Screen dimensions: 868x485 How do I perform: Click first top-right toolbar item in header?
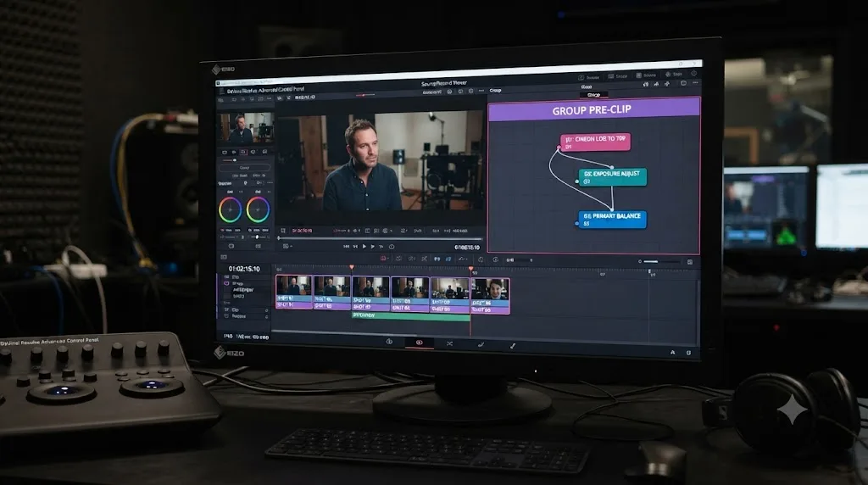point(589,77)
